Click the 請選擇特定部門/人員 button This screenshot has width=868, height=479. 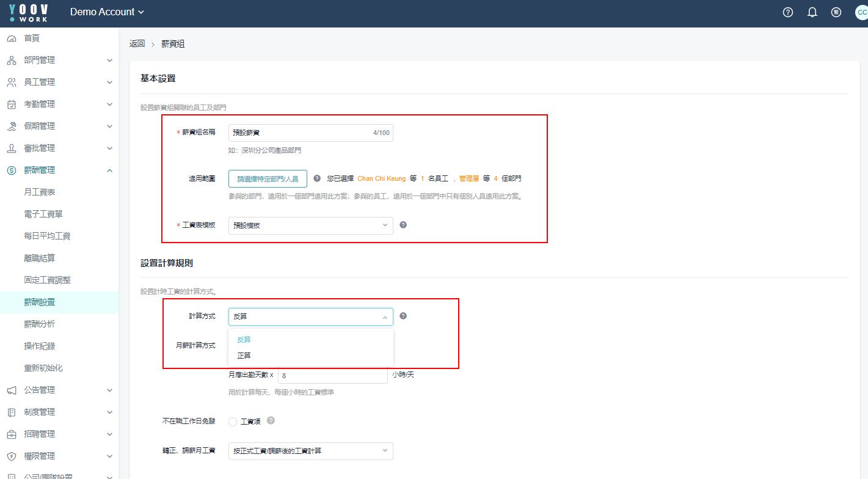(x=268, y=179)
